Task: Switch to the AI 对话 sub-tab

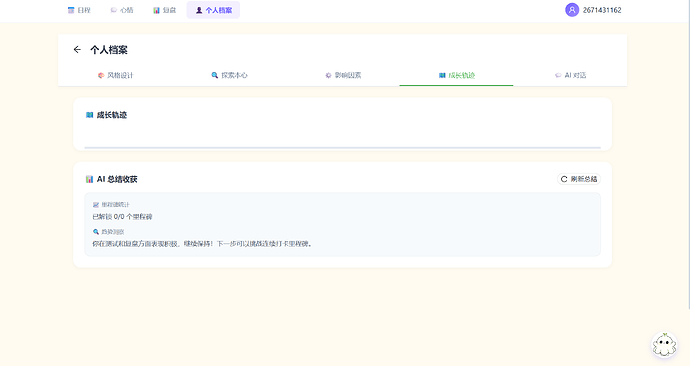Action: 570,75
